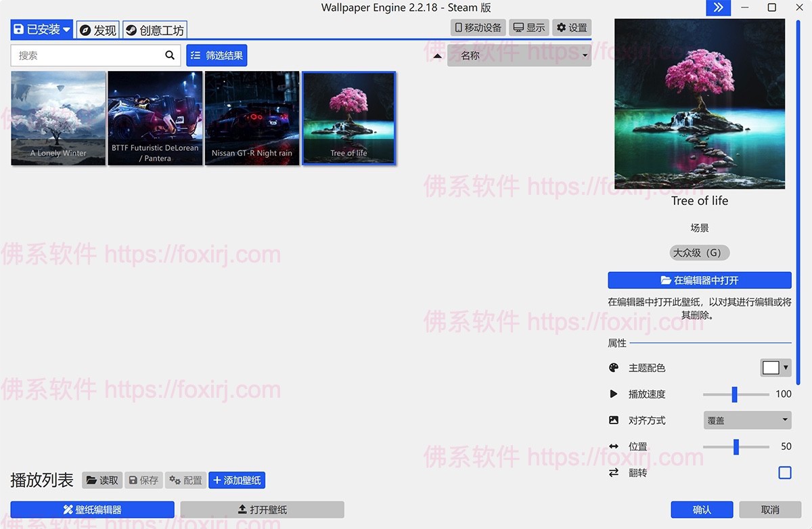
Task: Open the 创意工坊 workshop tab
Action: [154, 29]
